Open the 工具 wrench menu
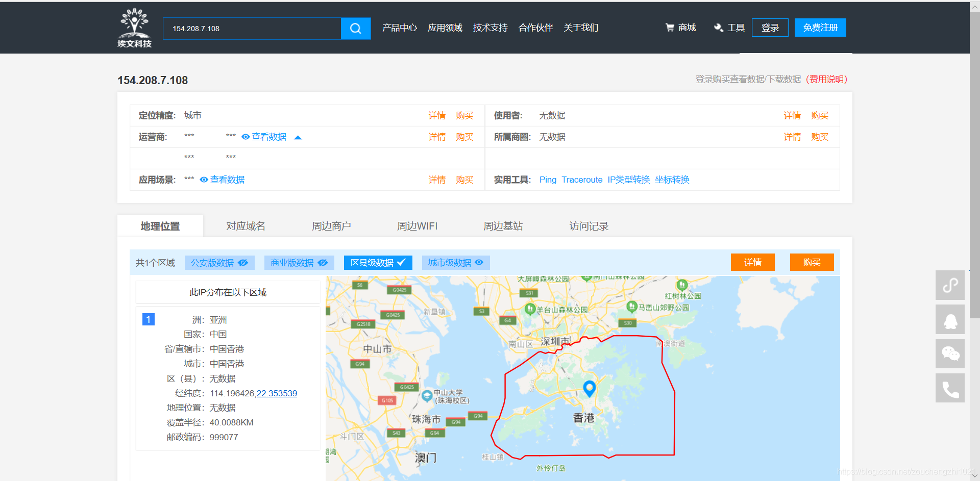This screenshot has height=481, width=980. coord(729,28)
